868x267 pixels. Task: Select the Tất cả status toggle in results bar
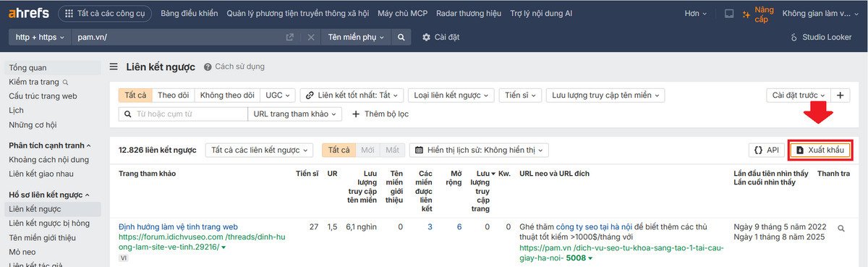(339, 150)
